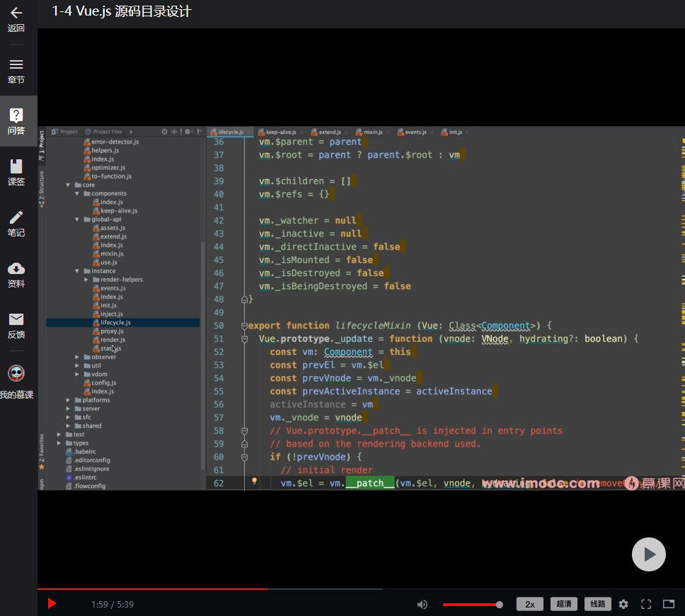Mute the video volume speaker icon
Screen dimensions: 685x616
422,604
